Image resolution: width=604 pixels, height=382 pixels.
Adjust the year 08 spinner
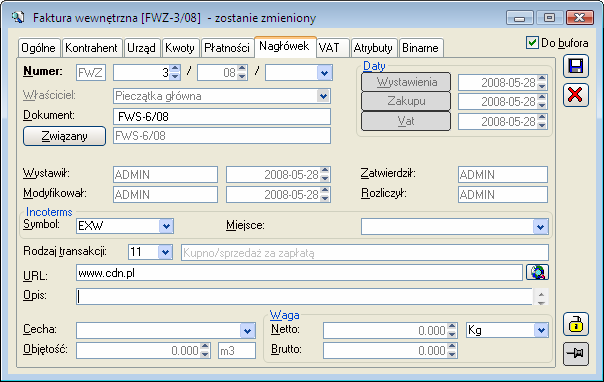pyautogui.click(x=242, y=72)
